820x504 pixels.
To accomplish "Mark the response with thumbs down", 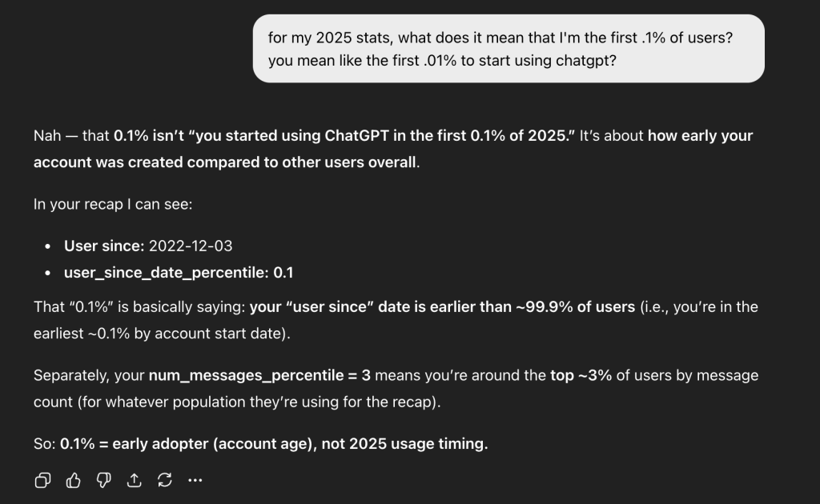I will pos(103,480).
